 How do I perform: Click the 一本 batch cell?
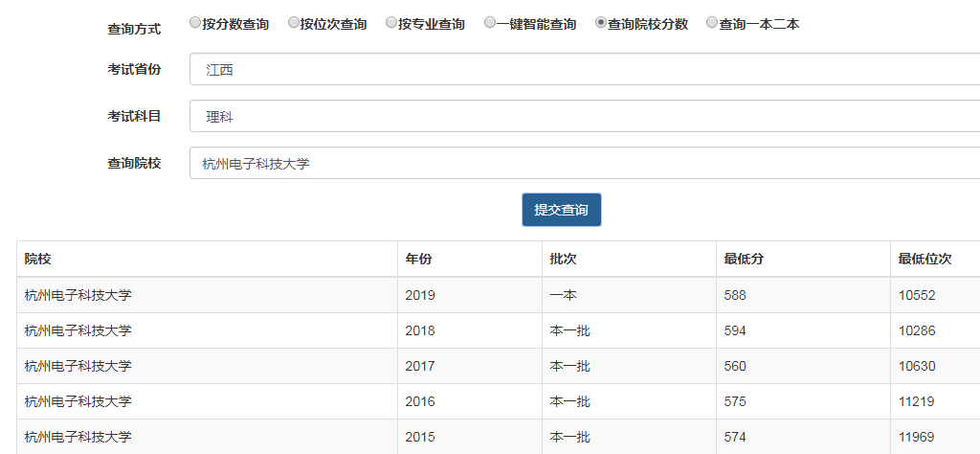[x=629, y=295]
